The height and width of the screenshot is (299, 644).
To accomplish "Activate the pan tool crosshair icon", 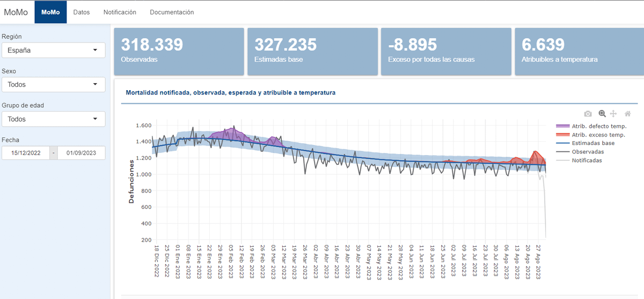I will click(613, 114).
